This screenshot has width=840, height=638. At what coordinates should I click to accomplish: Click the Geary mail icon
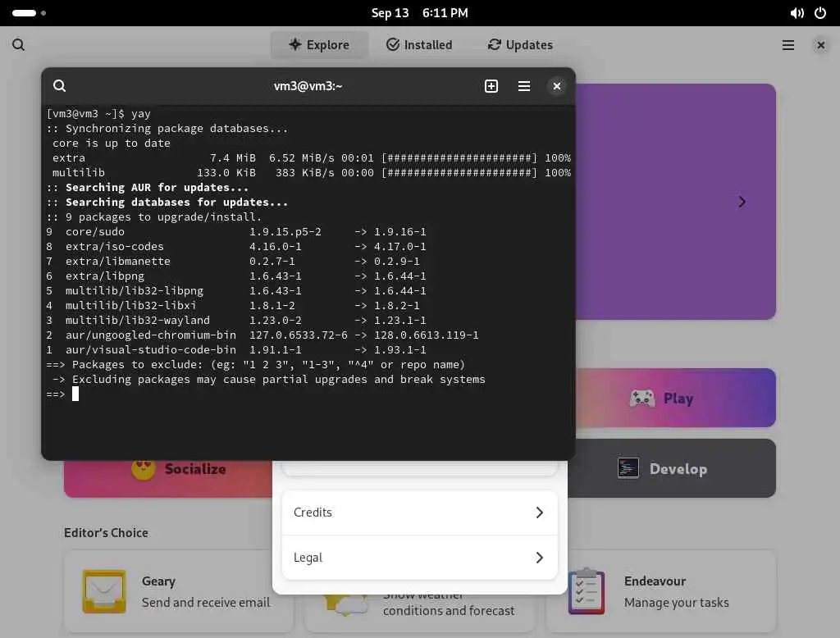pyautogui.click(x=104, y=591)
